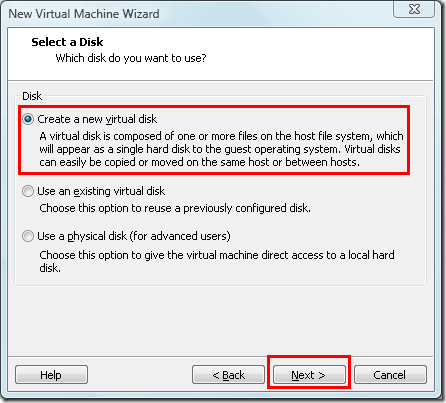Click the 'Use an existing virtual disk' label text
This screenshot has width=446, height=403.
[x=101, y=191]
